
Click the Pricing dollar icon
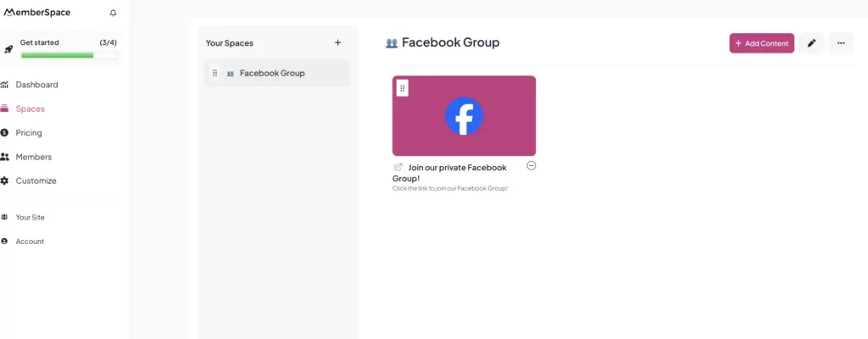pyautogui.click(x=4, y=133)
